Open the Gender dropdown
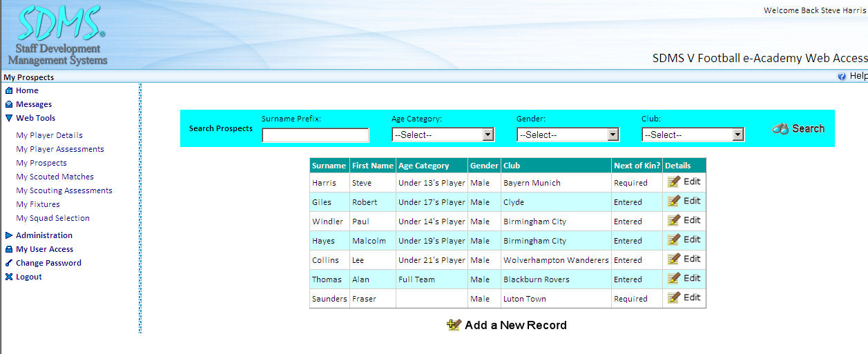 568,135
